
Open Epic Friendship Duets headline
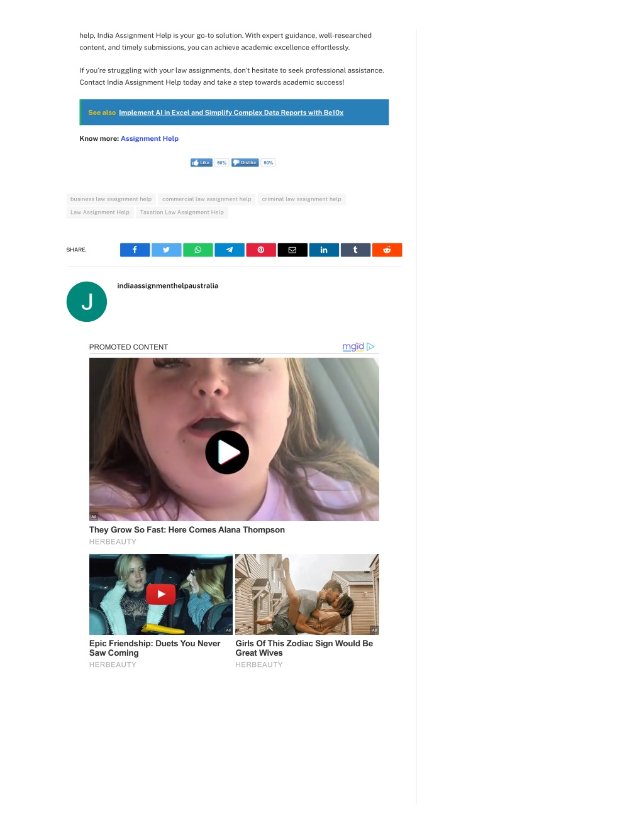(155, 648)
